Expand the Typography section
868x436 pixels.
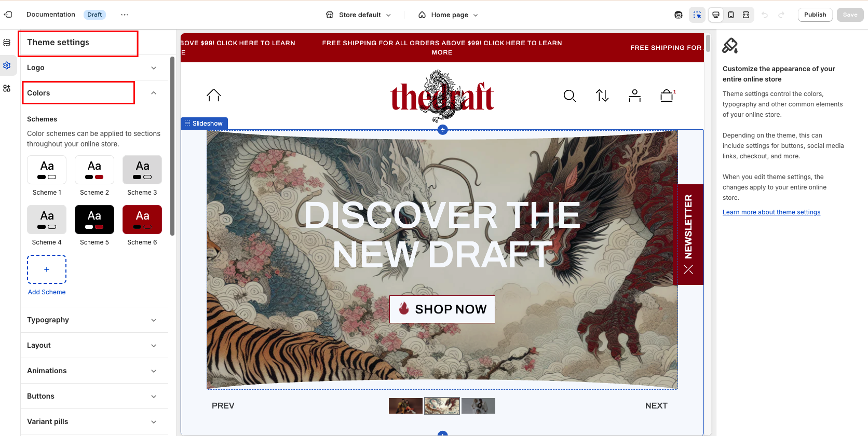(x=94, y=320)
